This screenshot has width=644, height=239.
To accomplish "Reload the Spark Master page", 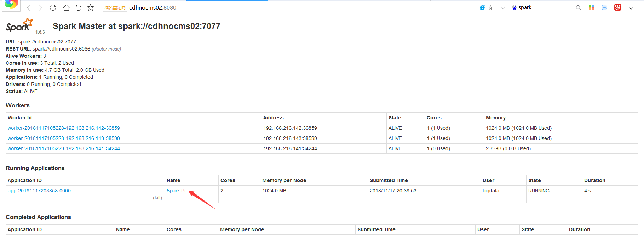I will [53, 7].
